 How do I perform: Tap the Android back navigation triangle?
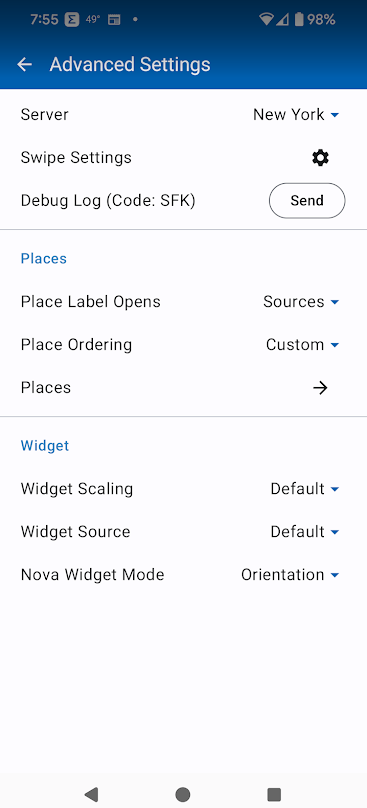[x=91, y=794]
